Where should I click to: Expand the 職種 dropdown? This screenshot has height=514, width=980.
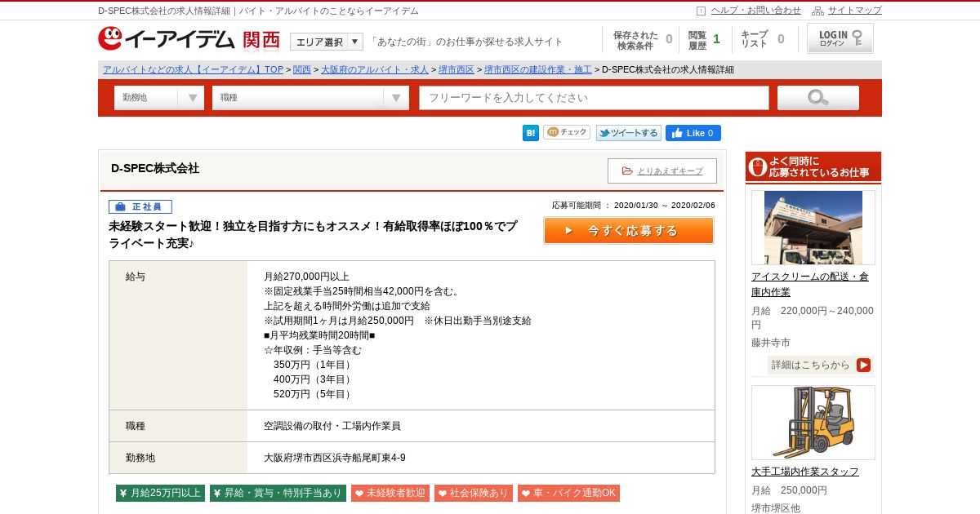[x=310, y=98]
